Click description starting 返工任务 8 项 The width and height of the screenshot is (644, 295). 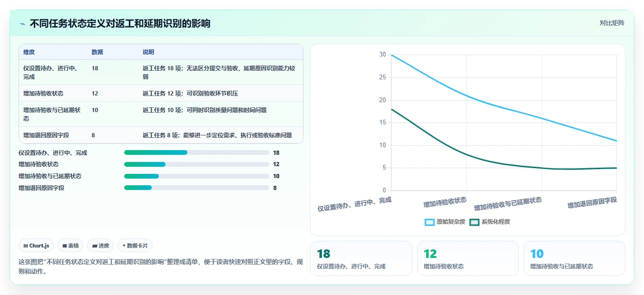click(x=217, y=135)
